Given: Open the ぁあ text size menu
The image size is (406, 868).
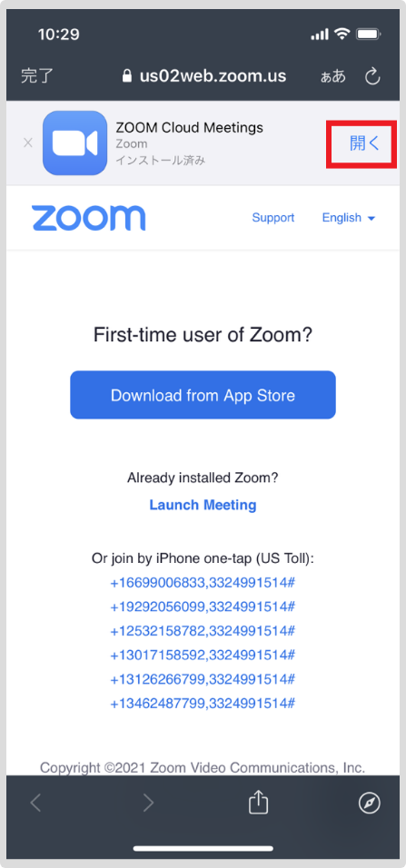Looking at the screenshot, I should 333,76.
